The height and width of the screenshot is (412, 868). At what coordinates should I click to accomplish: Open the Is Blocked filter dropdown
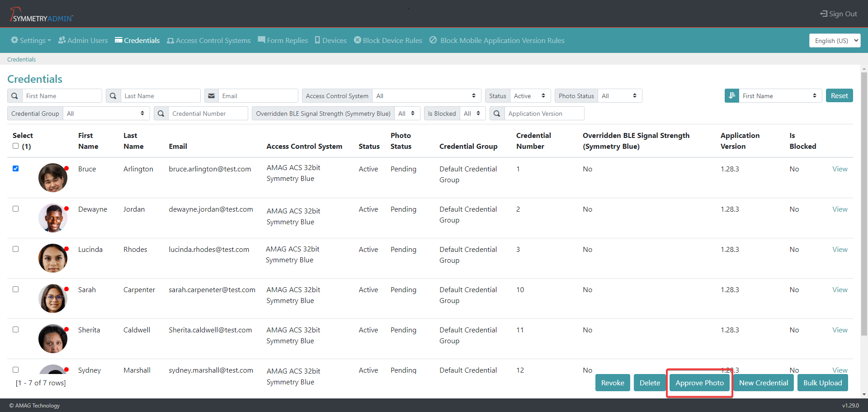click(x=473, y=114)
